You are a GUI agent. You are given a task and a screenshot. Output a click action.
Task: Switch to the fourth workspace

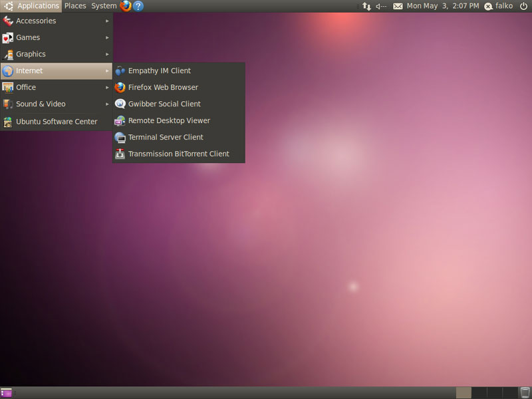[510, 393]
